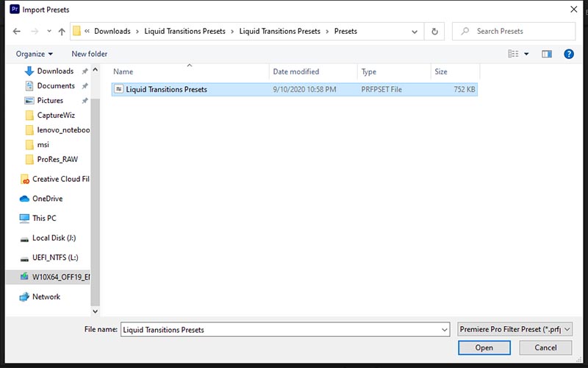Select Presets breadcrumb segment

(345, 31)
